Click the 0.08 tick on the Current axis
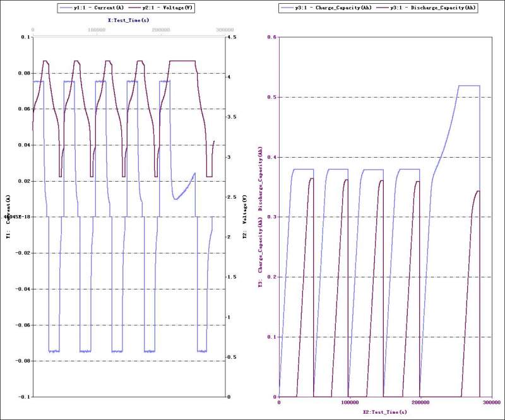 pyautogui.click(x=24, y=73)
